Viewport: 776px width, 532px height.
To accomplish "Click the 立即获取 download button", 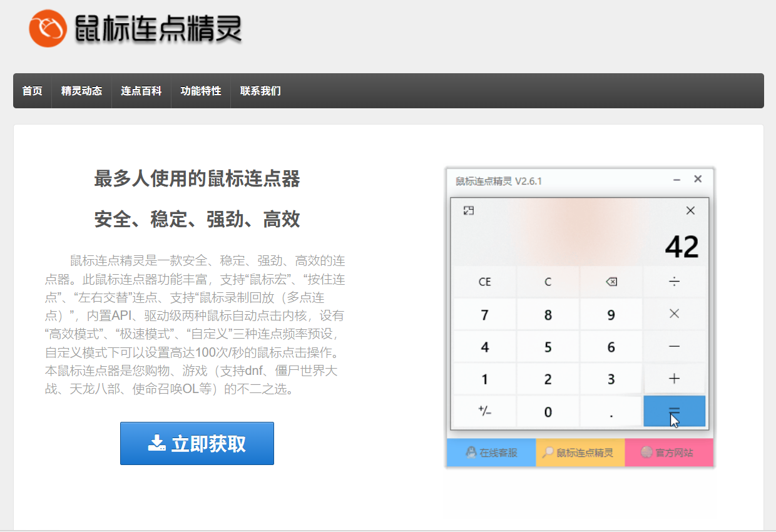I will pyautogui.click(x=197, y=444).
